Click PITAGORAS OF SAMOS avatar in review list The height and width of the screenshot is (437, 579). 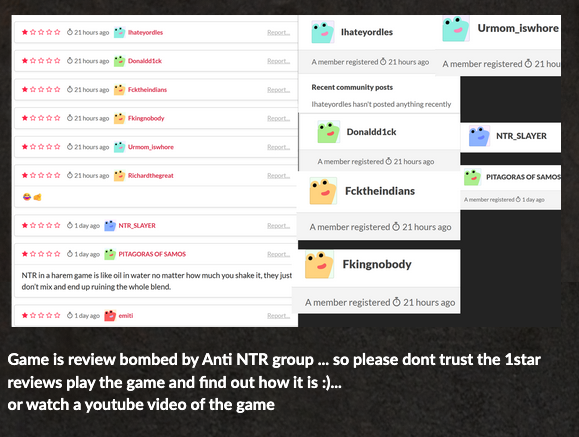[110, 254]
